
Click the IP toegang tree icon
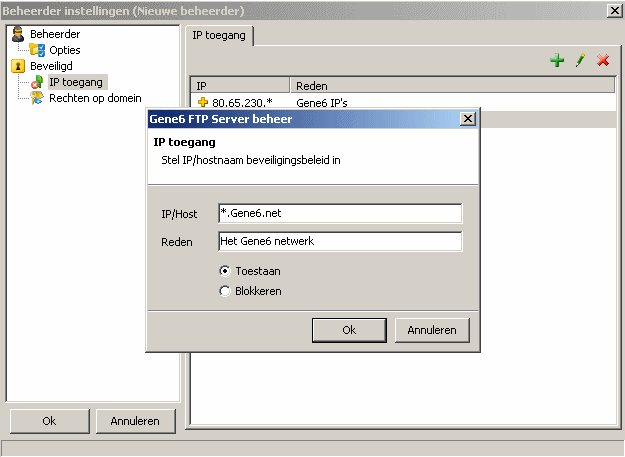[37, 82]
